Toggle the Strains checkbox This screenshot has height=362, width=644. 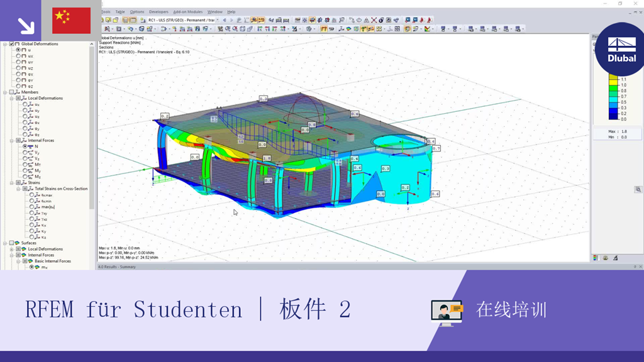point(18,183)
